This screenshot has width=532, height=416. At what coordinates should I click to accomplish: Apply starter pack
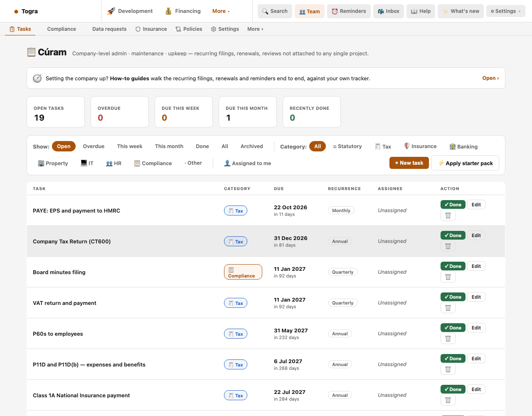(465, 163)
